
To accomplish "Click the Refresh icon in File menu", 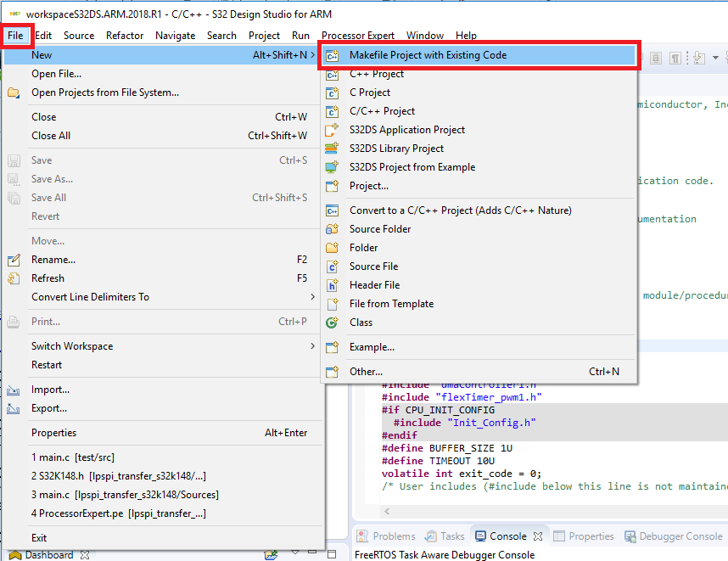I will pos(14,278).
